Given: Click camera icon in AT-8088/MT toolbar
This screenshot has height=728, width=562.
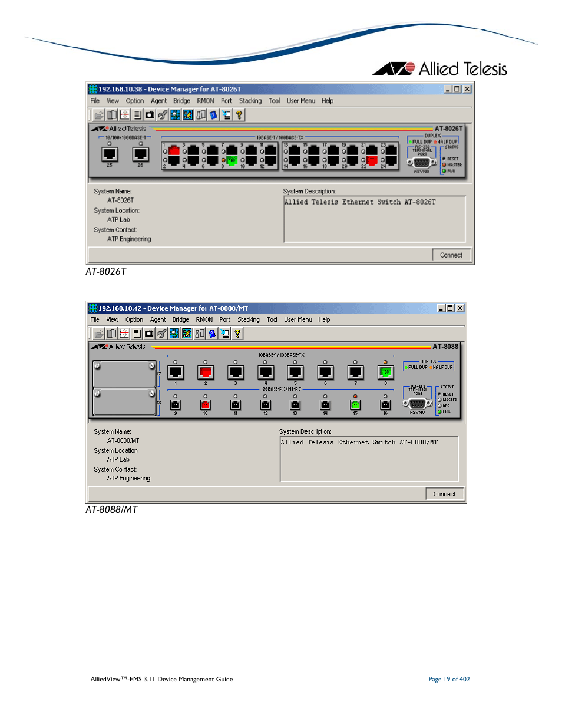Looking at the screenshot, I should point(149,334).
